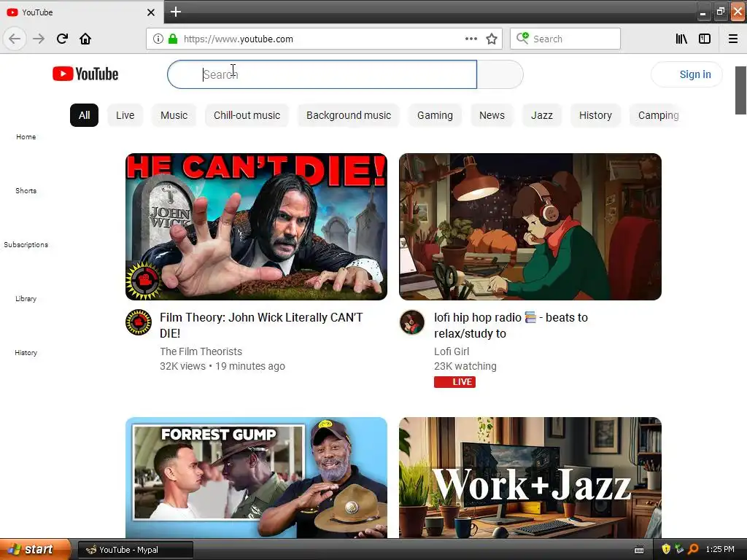Click the YouTube - Mypal taskbar item
The image size is (747, 560).
[136, 550]
